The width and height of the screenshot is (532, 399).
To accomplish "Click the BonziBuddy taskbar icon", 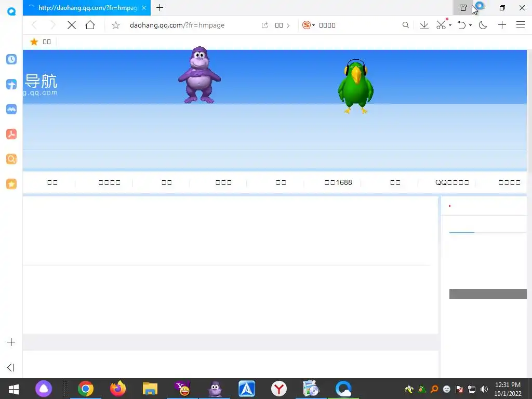I will pyautogui.click(x=215, y=389).
